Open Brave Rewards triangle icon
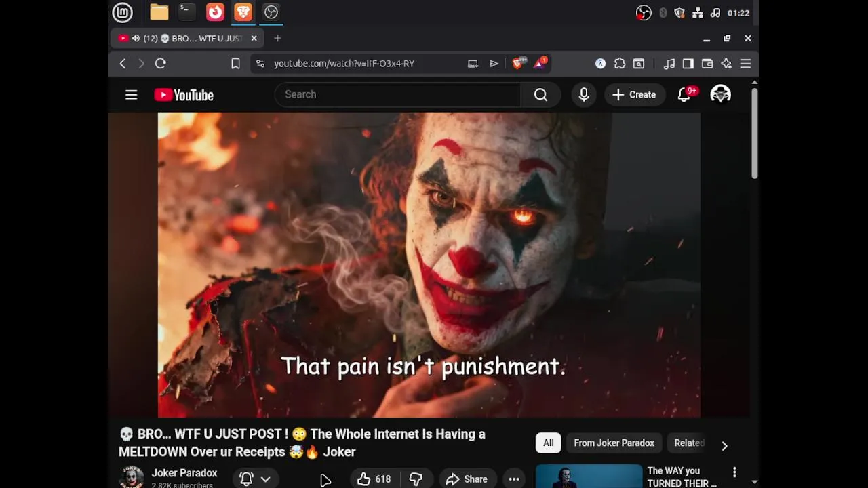This screenshot has width=868, height=488. 540,64
